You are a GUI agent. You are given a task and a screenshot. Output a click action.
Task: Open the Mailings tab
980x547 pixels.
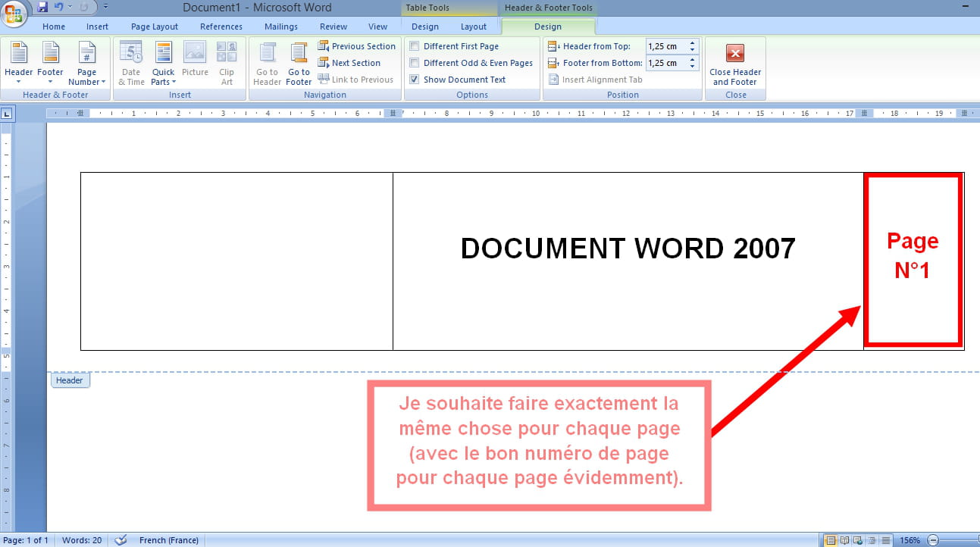coord(281,27)
